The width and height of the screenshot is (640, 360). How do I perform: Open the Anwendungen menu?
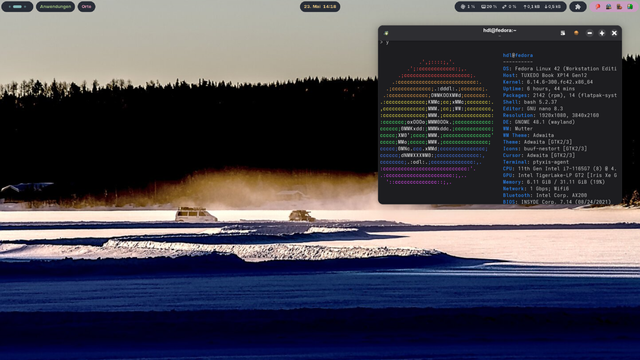click(x=56, y=7)
